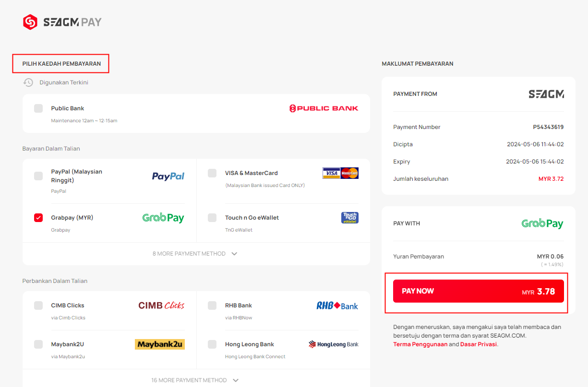Viewport: 588px width, 387px height.
Task: Click the Maybank2u yellow logo
Action: point(160,344)
